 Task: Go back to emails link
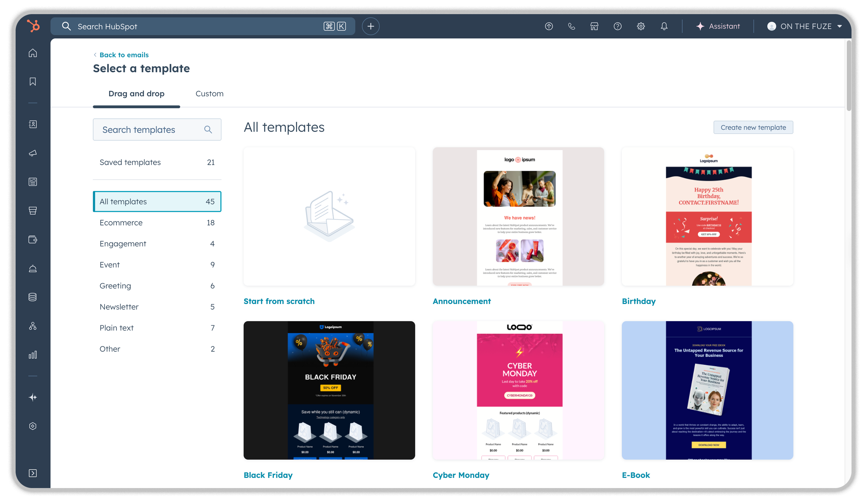124,55
